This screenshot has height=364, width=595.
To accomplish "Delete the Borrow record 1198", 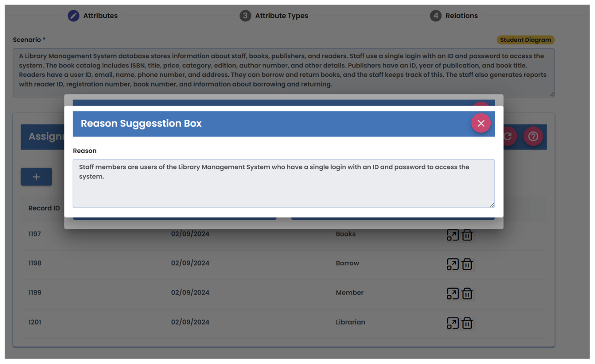I will 467,264.
